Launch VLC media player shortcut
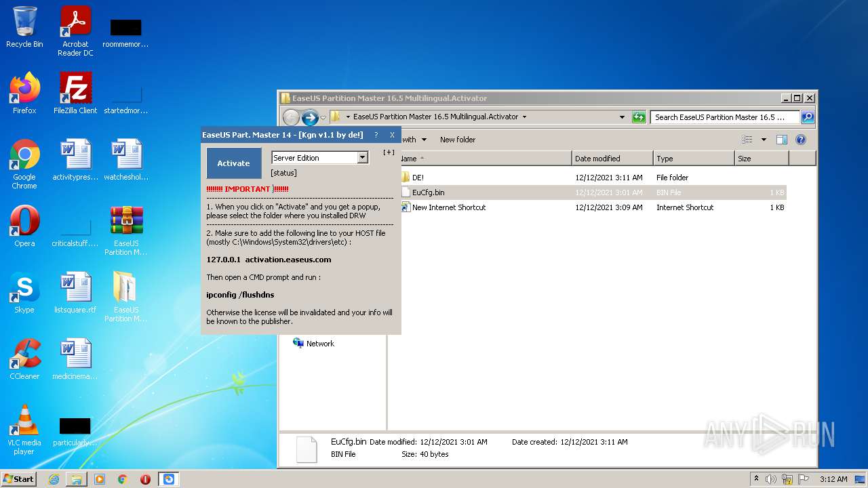The height and width of the screenshot is (488, 868). (24, 430)
